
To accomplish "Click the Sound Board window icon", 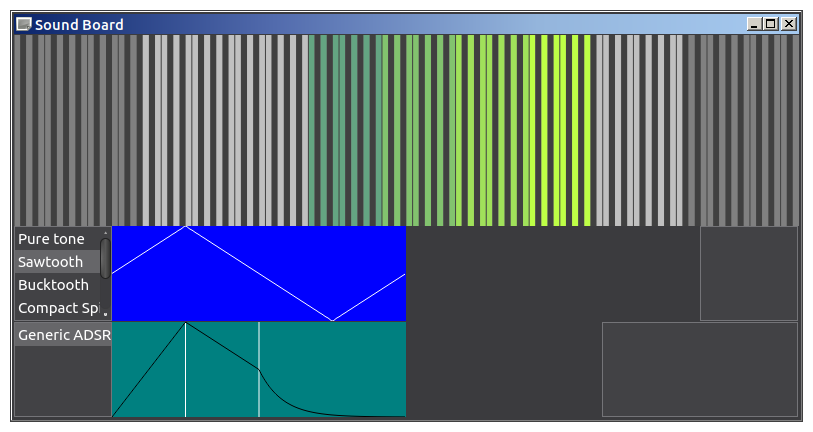I will (x=24, y=24).
